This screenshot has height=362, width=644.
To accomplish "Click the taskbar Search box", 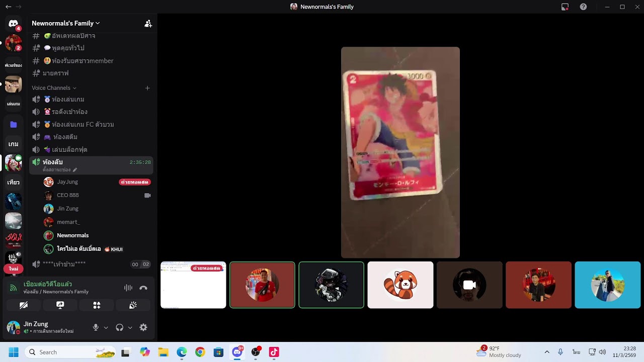I will click(x=70, y=352).
